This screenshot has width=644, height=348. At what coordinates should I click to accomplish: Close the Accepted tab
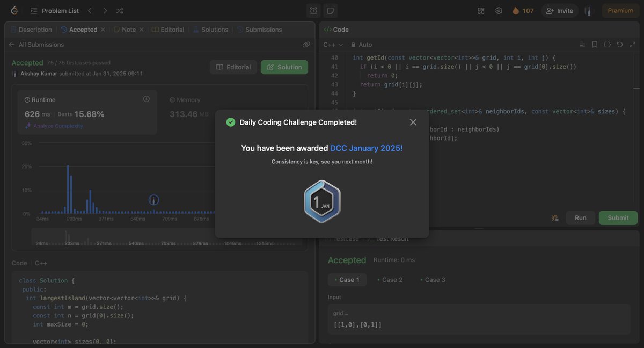coord(103,30)
